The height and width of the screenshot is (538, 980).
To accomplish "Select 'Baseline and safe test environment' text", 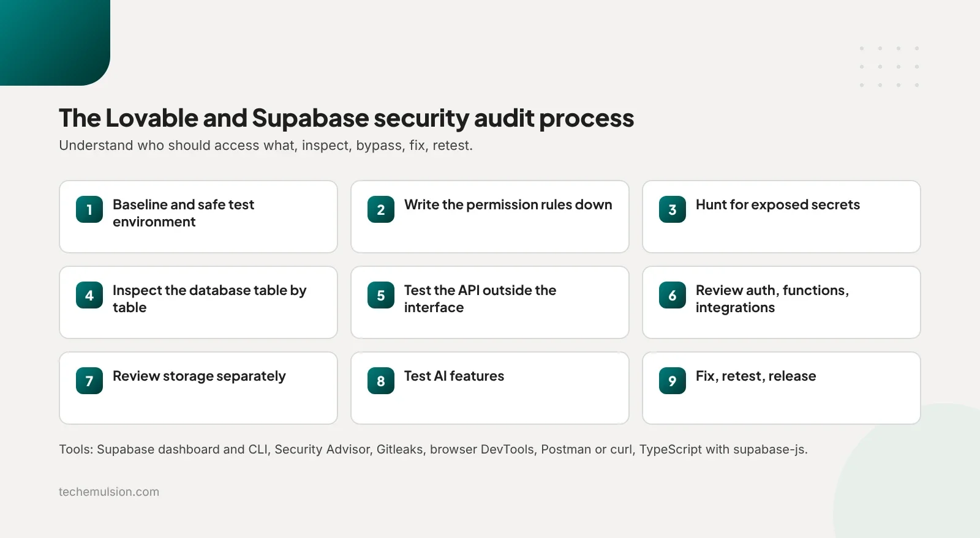I will coord(183,213).
